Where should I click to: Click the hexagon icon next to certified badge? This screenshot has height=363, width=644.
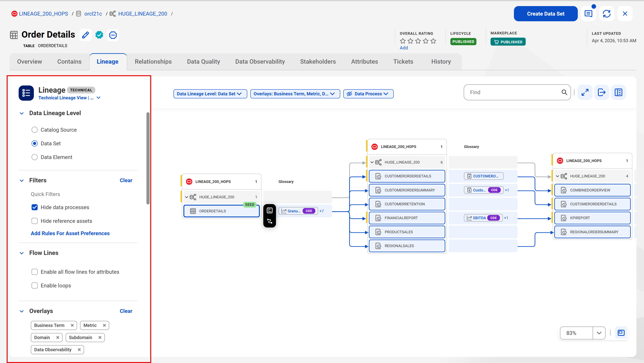click(x=113, y=35)
